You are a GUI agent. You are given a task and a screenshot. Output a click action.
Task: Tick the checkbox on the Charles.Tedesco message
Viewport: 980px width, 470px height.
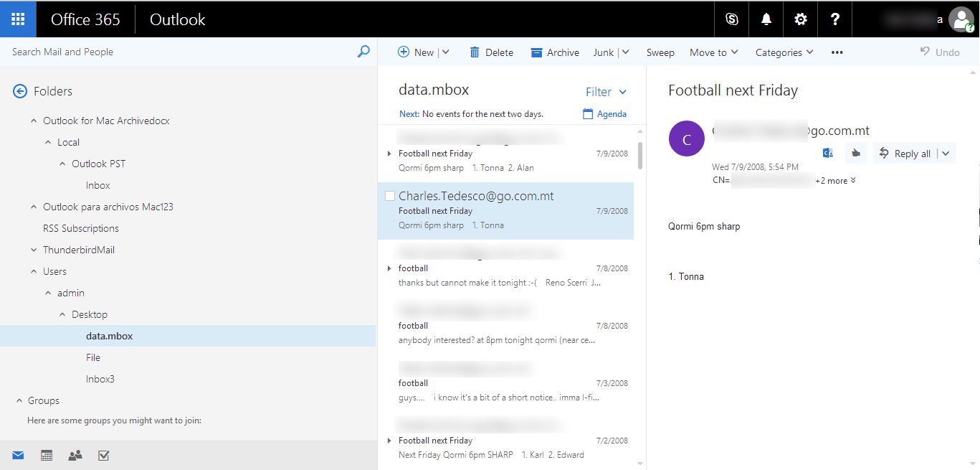pos(390,196)
